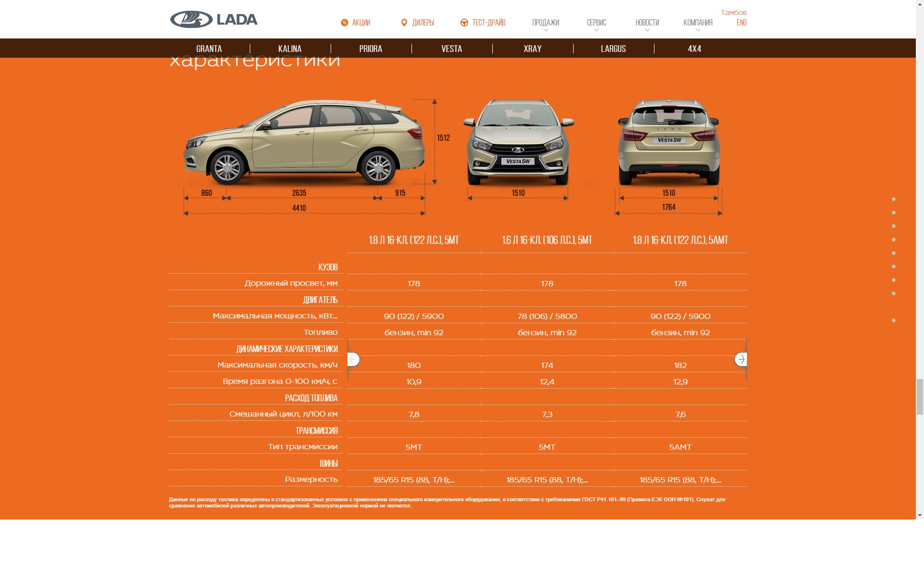Click the seventh page section dot
The width and height of the screenshot is (924, 583).
[x=894, y=280]
